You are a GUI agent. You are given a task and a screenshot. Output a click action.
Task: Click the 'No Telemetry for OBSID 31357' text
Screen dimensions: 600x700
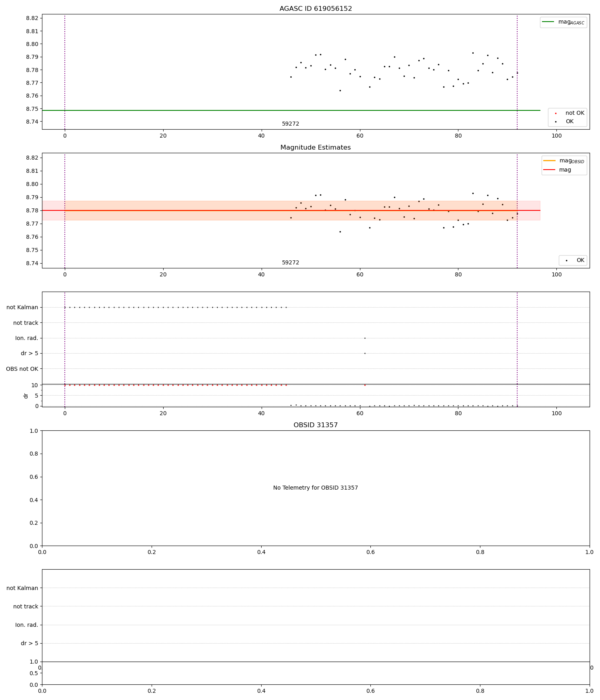(316, 488)
